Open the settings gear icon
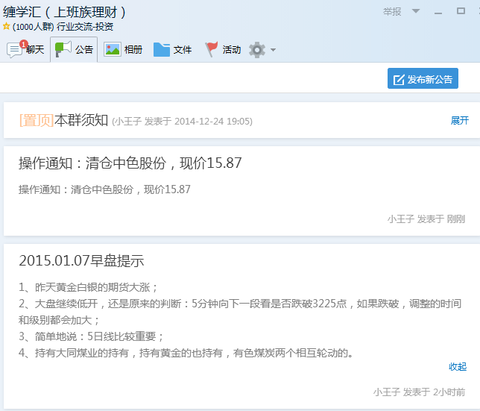 [x=257, y=50]
